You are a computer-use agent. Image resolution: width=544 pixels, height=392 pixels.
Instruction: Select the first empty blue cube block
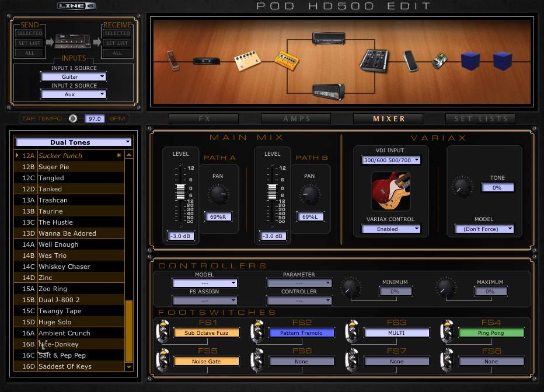click(470, 61)
